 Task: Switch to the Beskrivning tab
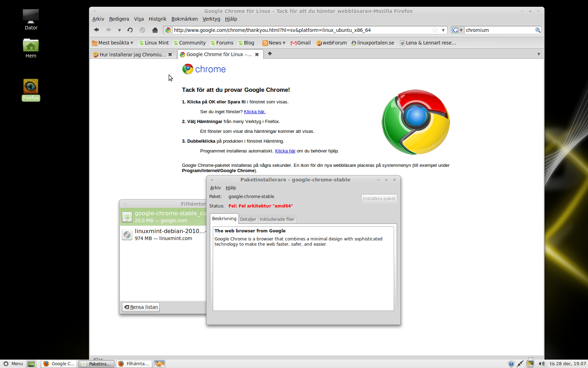(x=224, y=219)
